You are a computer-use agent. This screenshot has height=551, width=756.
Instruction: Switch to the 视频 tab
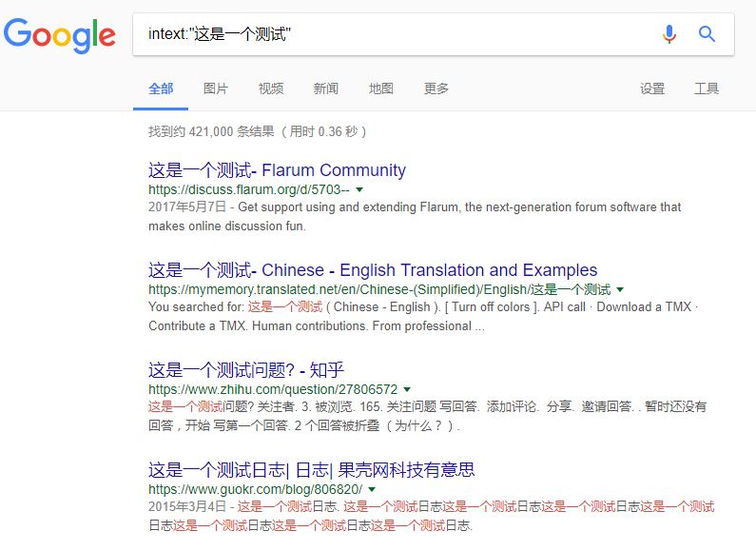(x=270, y=89)
